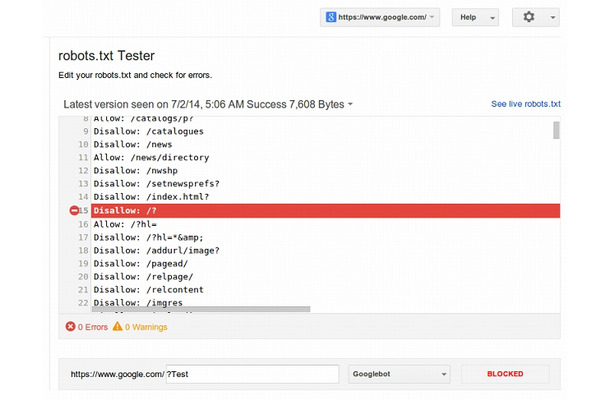Select the Googlebot user-agent dropdown
This screenshot has width=610, height=400.
tap(399, 374)
